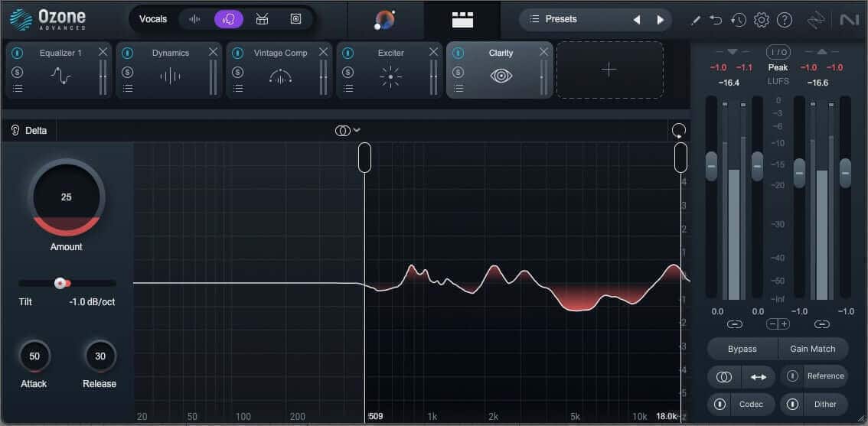This screenshot has height=426, width=868.
Task: Enable Gain Match
Action: (x=813, y=349)
